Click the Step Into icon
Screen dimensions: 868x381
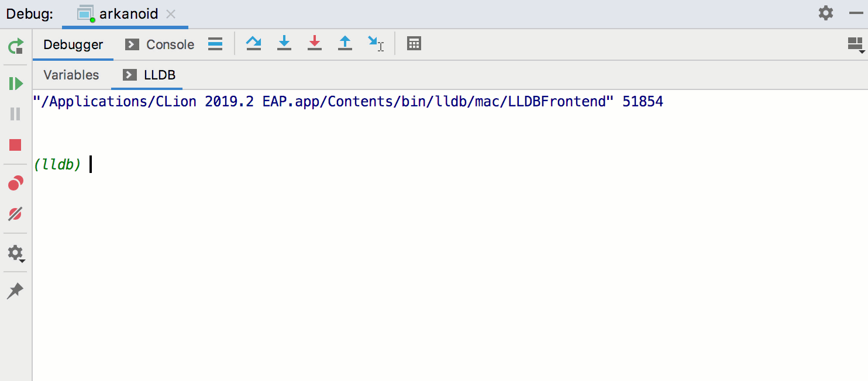pyautogui.click(x=284, y=44)
